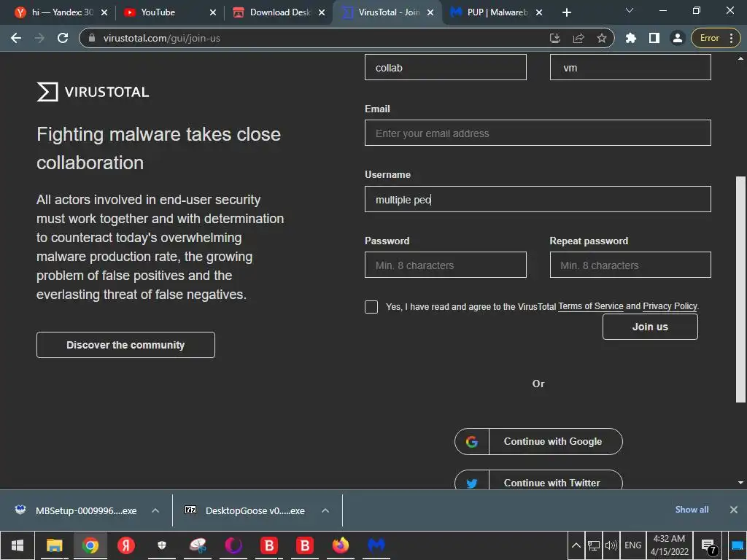Image resolution: width=747 pixels, height=560 pixels.
Task: Click the volume speaker tray icon
Action: click(611, 545)
